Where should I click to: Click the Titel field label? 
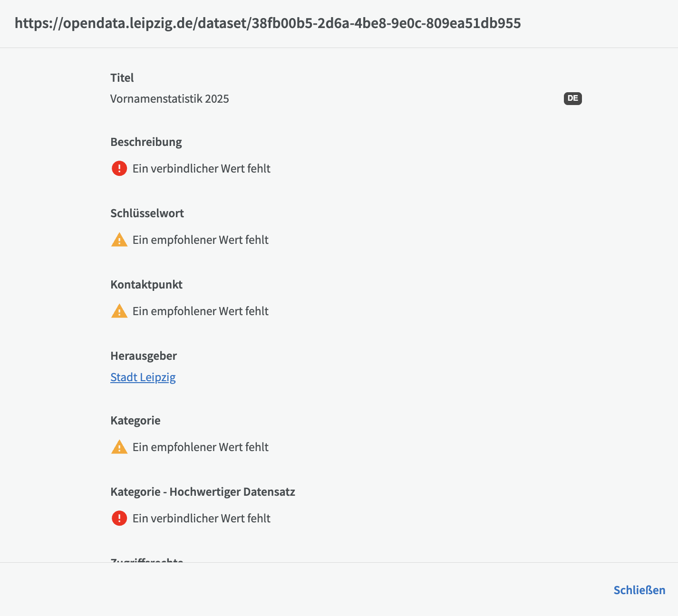click(122, 78)
